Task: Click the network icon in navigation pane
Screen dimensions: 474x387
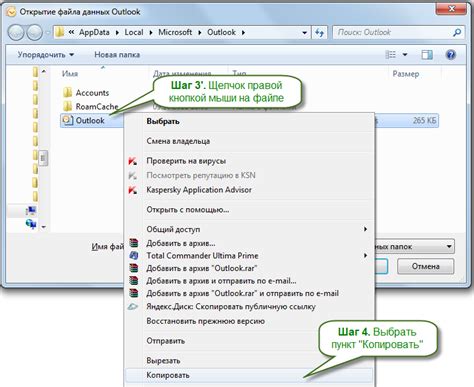Action: click(31, 224)
